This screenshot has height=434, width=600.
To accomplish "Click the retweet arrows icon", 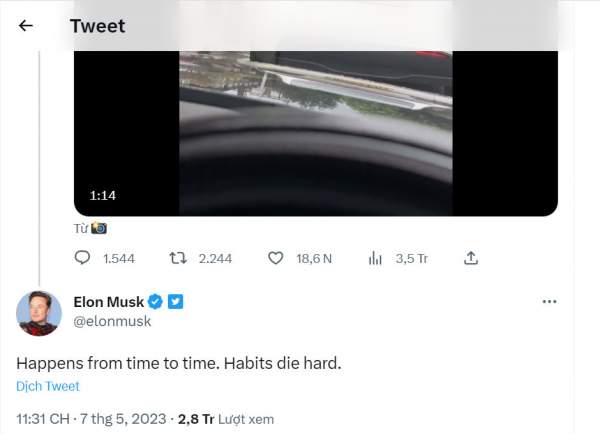I will click(178, 258).
